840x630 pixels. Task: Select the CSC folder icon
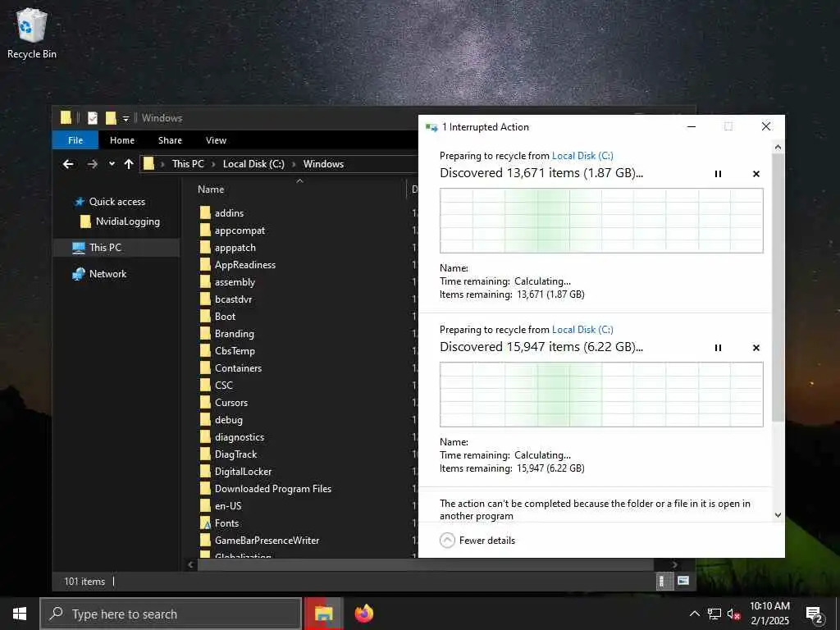click(205, 386)
